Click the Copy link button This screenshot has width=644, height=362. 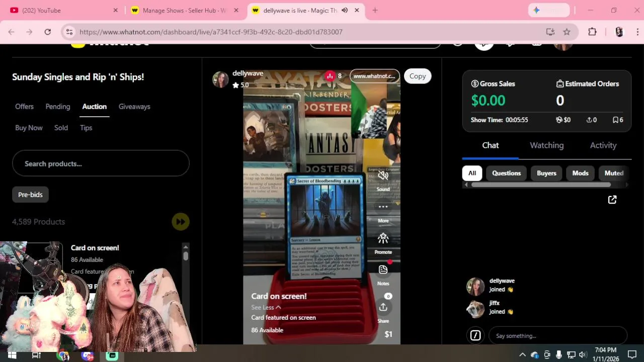point(418,76)
